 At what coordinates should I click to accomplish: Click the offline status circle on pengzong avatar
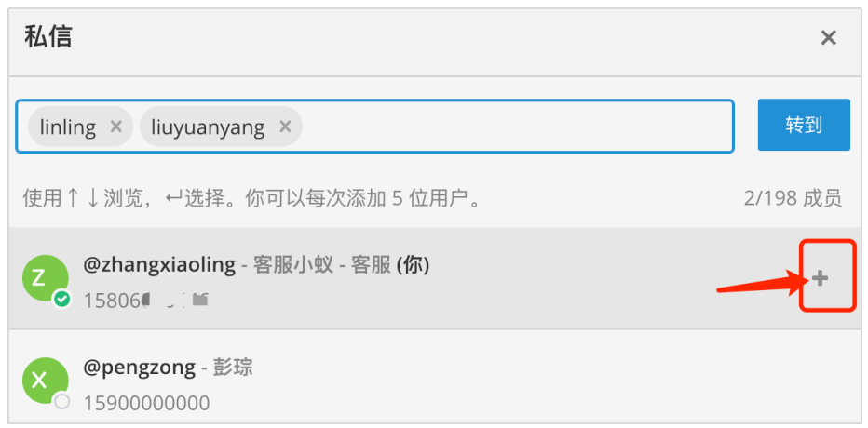[62, 401]
